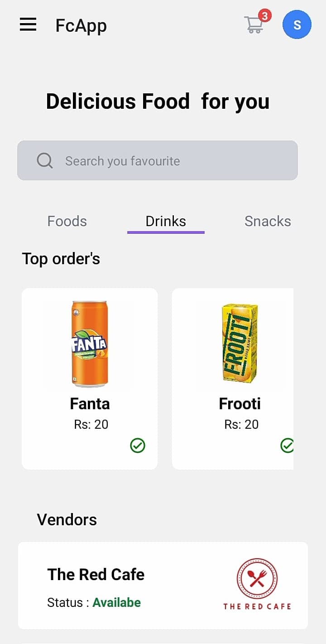326x644 pixels.
Task: Switch to the Snacks tab
Action: pyautogui.click(x=268, y=221)
